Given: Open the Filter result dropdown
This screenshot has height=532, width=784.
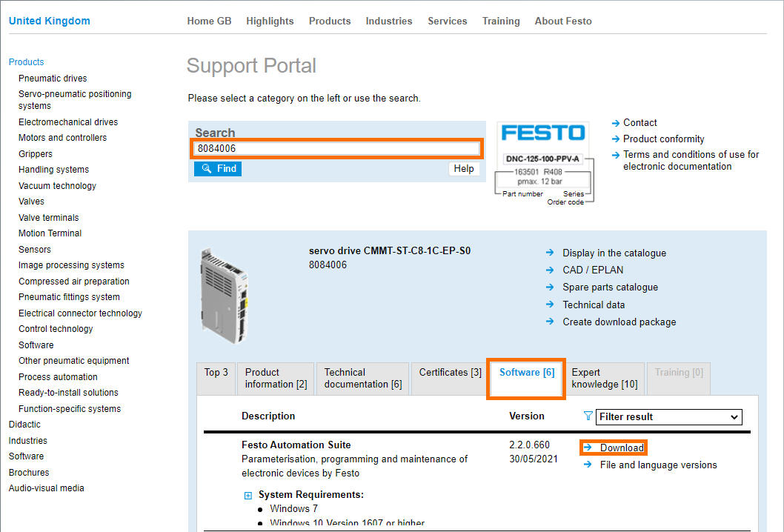Looking at the screenshot, I should click(668, 416).
